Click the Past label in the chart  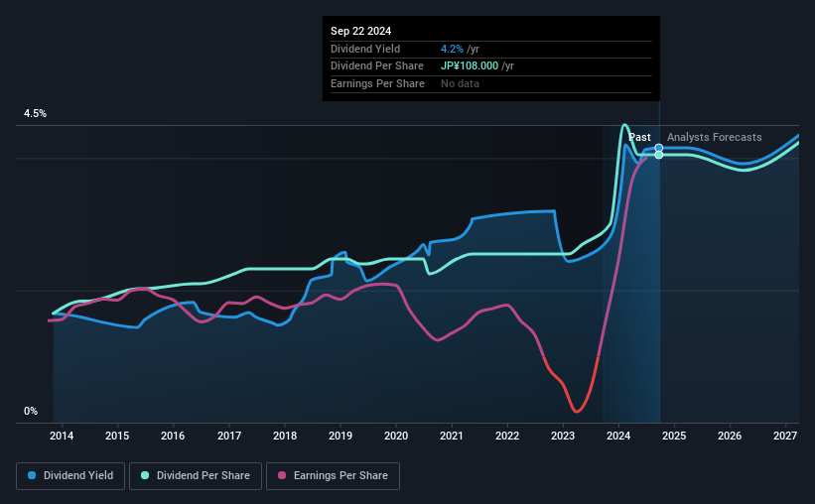point(639,137)
